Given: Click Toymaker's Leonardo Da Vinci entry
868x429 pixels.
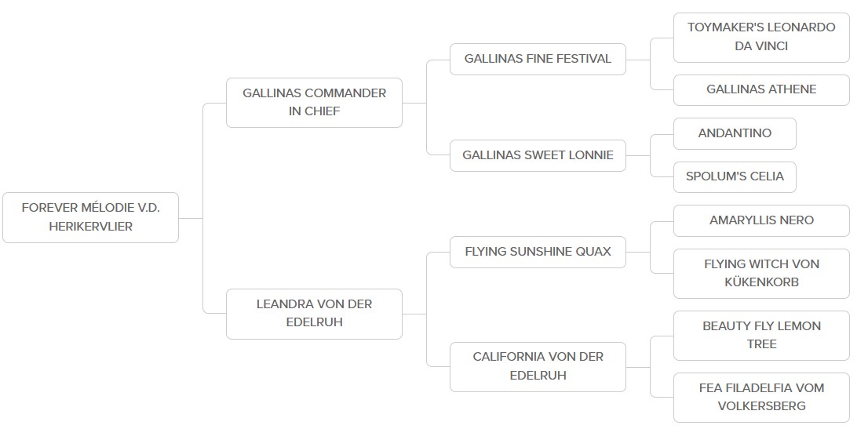Looking at the screenshot, I should click(761, 37).
